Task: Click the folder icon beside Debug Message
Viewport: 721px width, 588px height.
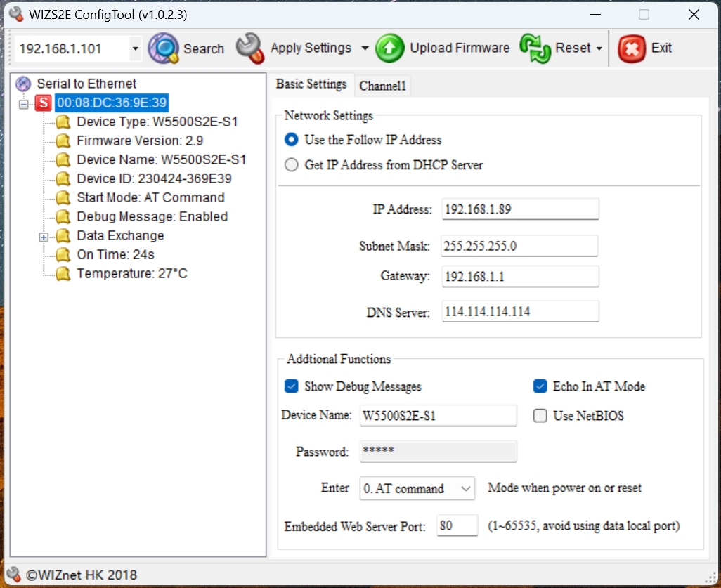Action: pyautogui.click(x=63, y=216)
